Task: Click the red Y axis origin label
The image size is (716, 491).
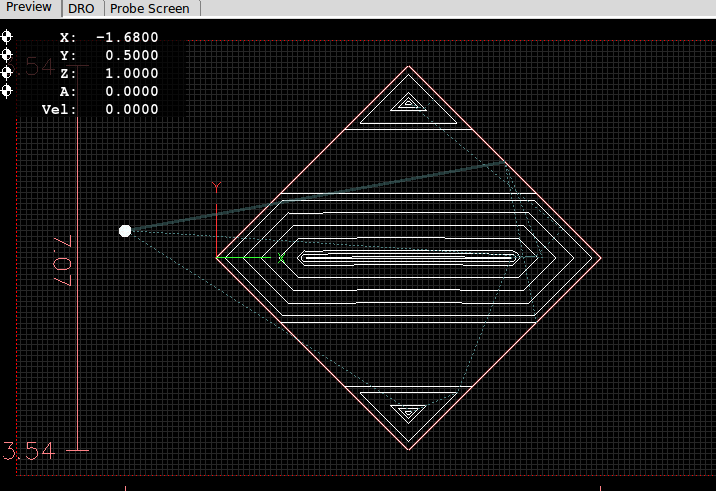Action: [216, 187]
